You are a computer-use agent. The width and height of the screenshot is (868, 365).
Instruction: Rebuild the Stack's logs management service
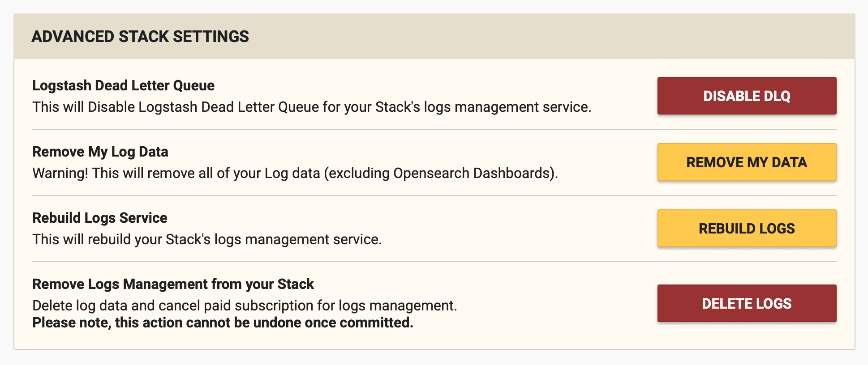coord(746,228)
